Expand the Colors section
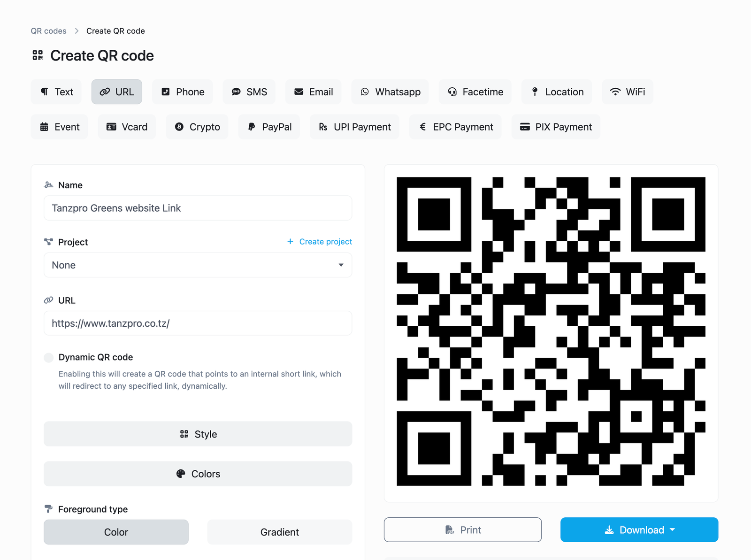The height and width of the screenshot is (560, 751). point(198,474)
